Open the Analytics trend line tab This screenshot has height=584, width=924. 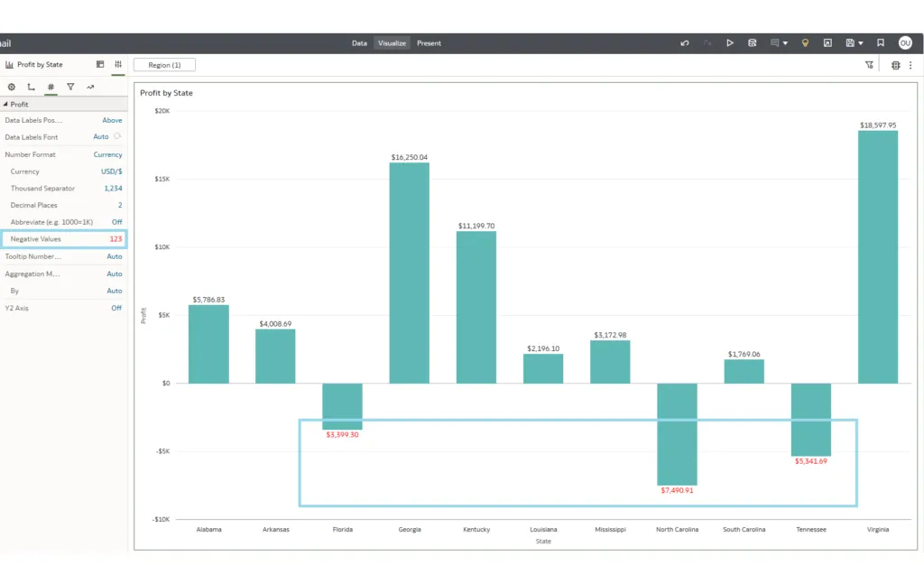coord(90,87)
